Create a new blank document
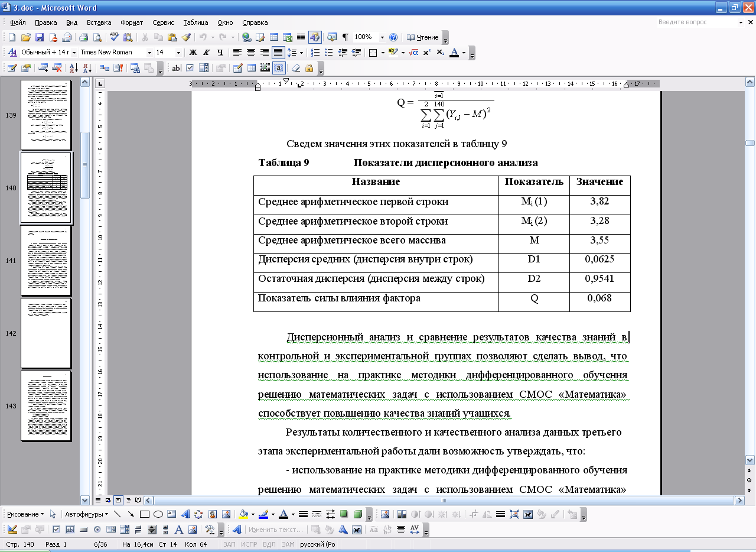The width and height of the screenshot is (756, 552). 12,37
